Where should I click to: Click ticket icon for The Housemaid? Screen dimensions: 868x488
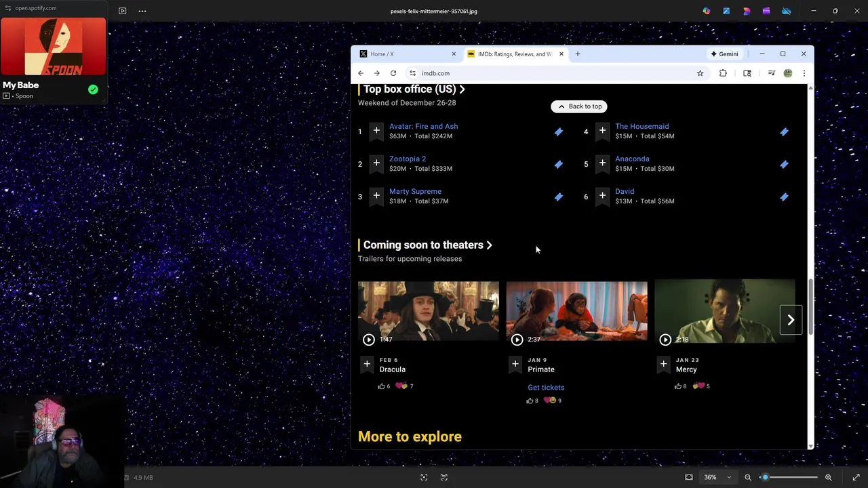[x=784, y=132]
